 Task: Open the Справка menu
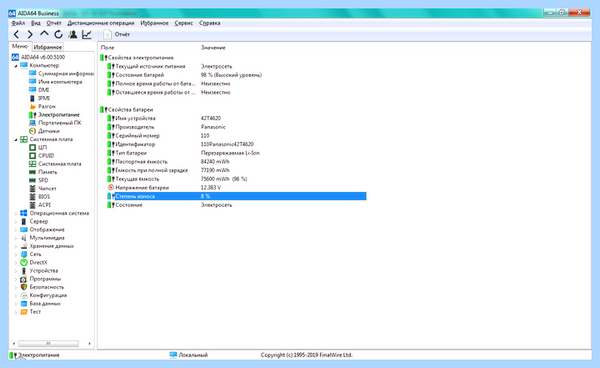point(210,23)
